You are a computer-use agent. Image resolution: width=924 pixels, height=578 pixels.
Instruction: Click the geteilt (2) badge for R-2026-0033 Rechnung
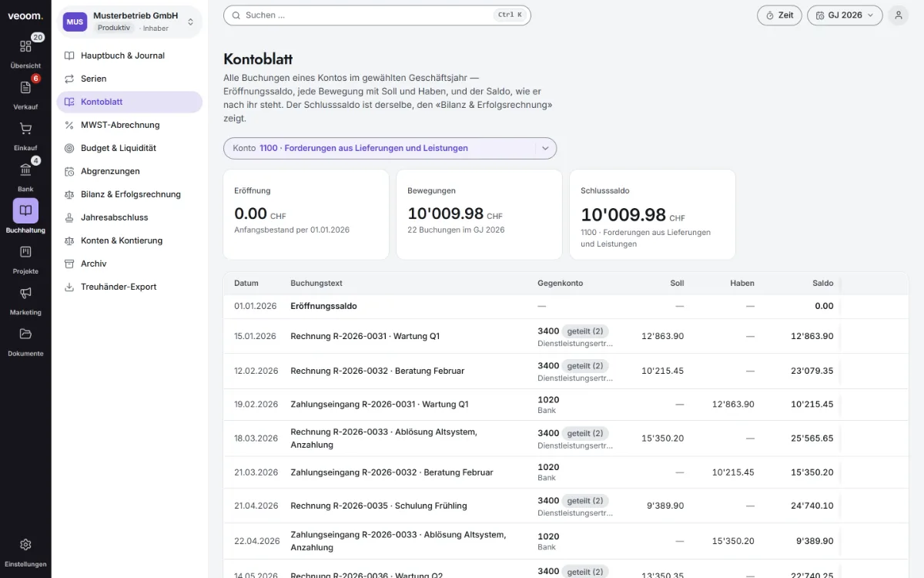pos(585,433)
